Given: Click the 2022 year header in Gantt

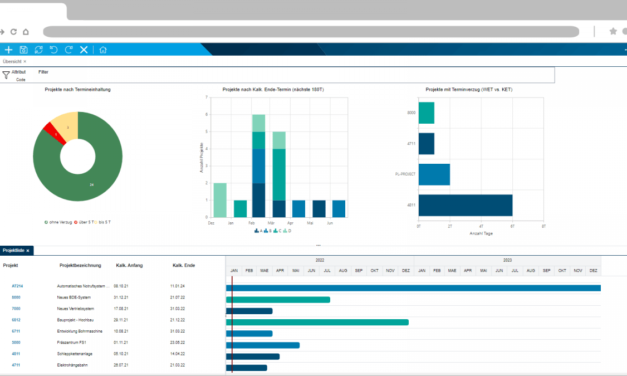Looking at the screenshot, I should click(320, 260).
